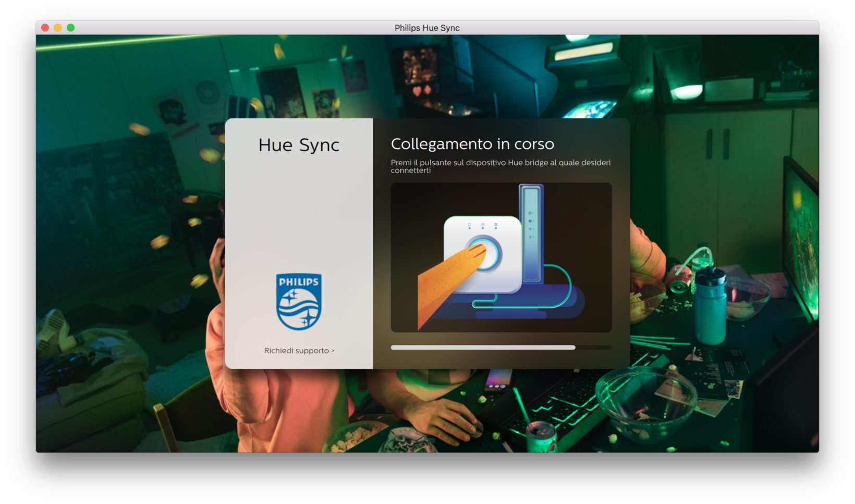Open the Richiedi supporto link
The width and height of the screenshot is (855, 504).
[x=299, y=351]
